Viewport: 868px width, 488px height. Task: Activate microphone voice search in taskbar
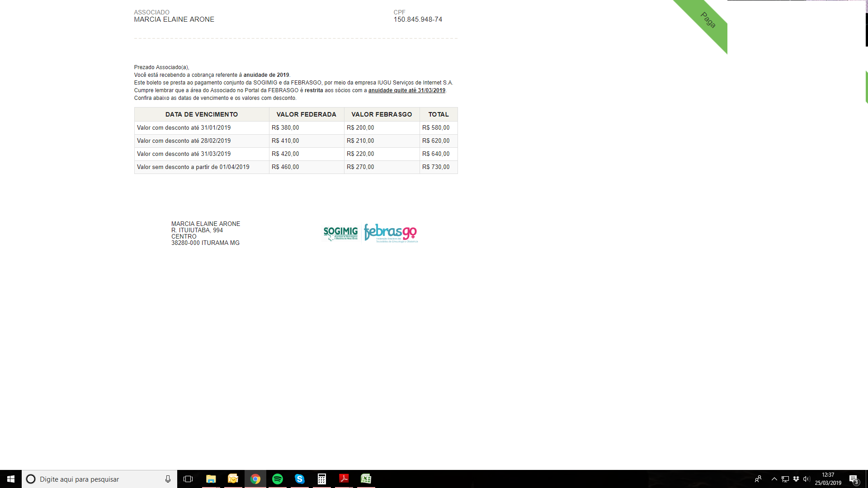(168, 479)
